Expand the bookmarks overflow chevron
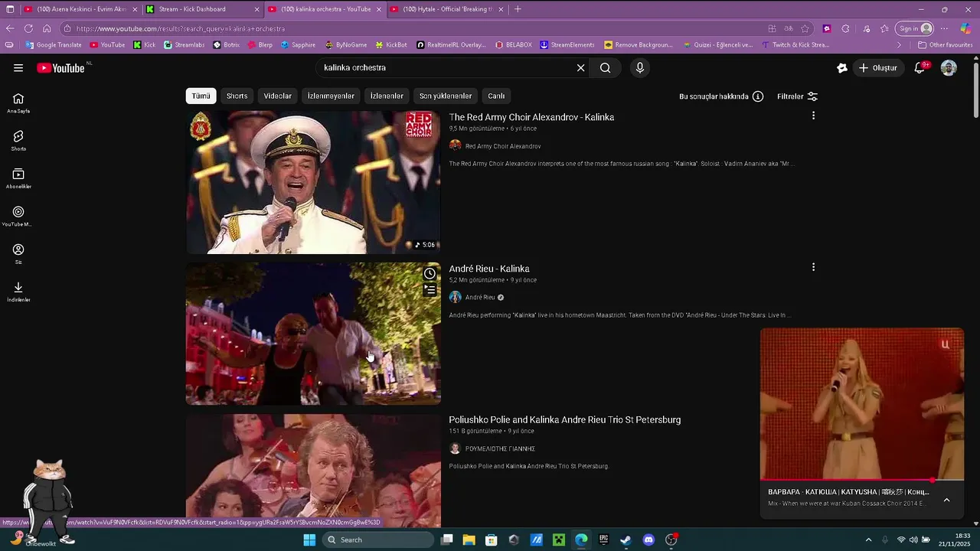The width and height of the screenshot is (980, 551). 900,44
